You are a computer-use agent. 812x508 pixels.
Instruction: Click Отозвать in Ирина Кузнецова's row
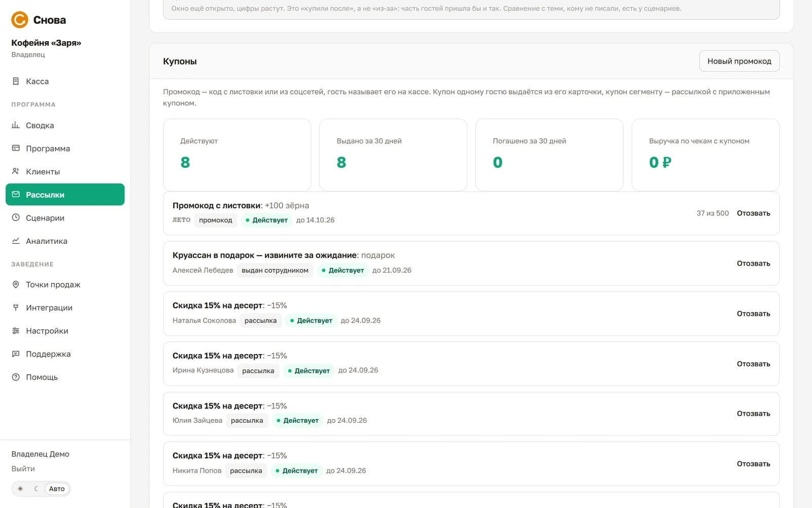[753, 364]
